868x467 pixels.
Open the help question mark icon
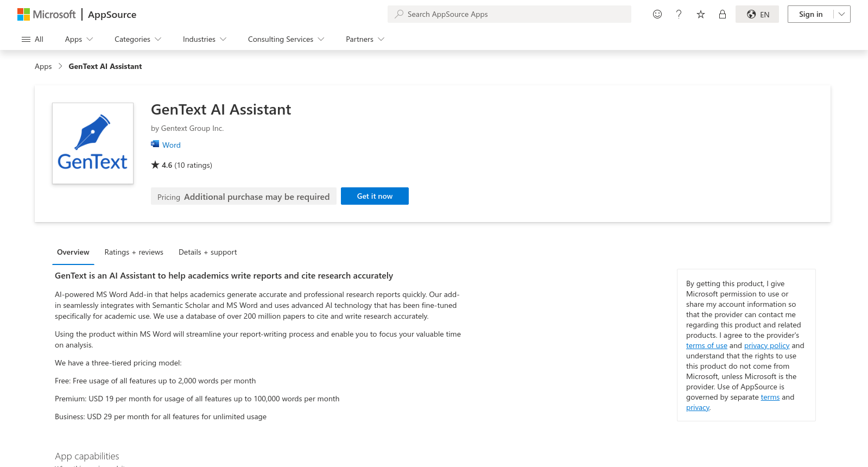tap(679, 14)
